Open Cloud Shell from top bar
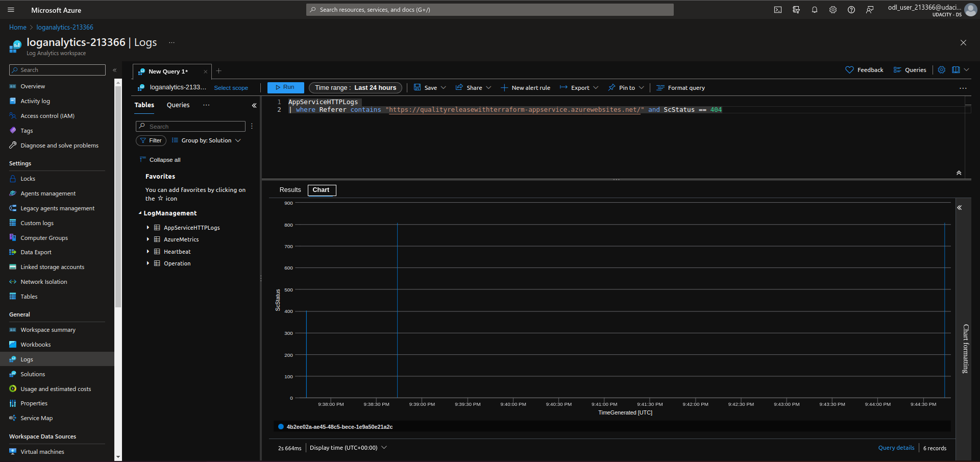Viewport: 980px width, 462px height. coord(778,10)
